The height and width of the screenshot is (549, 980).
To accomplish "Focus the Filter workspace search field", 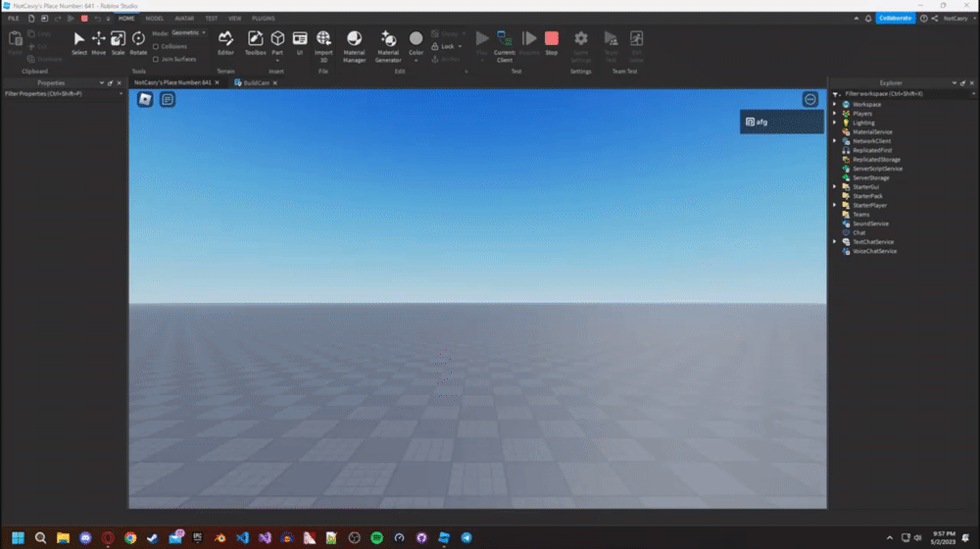I will pos(905,94).
